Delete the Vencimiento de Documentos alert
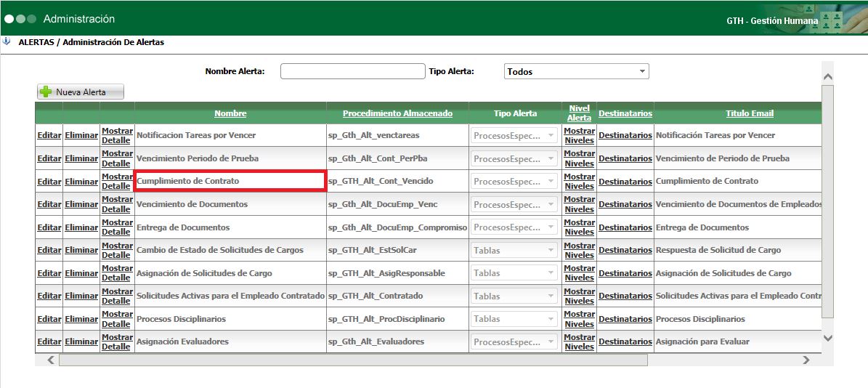868x388 pixels. pyautogui.click(x=81, y=204)
